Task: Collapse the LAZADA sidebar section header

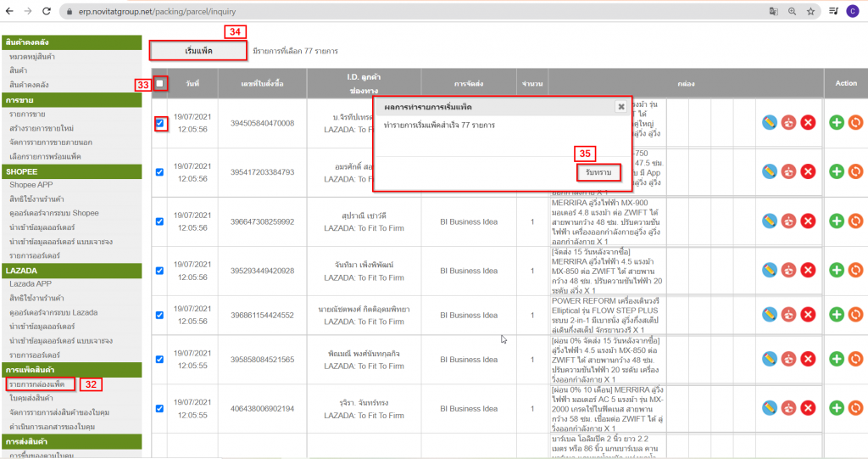Action: coord(72,271)
